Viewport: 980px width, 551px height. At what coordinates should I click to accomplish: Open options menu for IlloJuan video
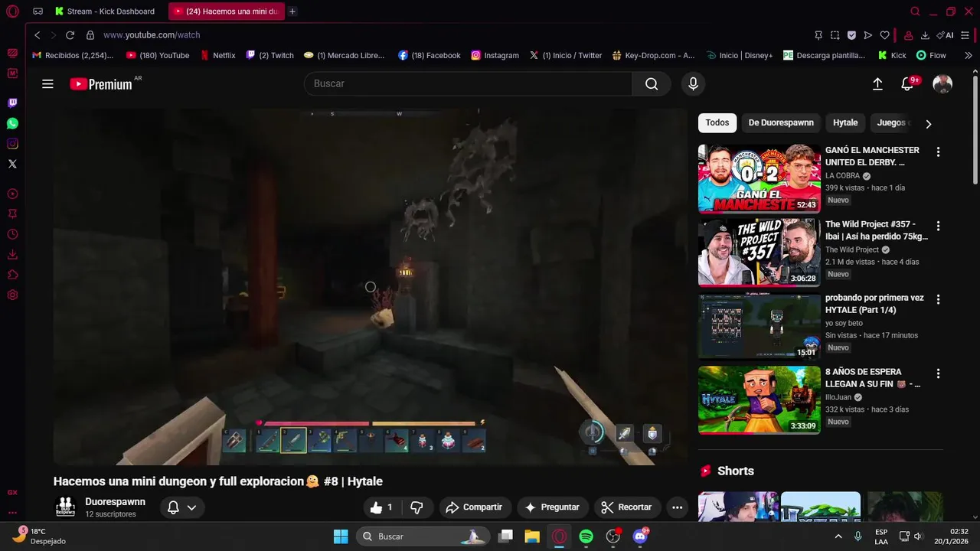[x=938, y=373]
